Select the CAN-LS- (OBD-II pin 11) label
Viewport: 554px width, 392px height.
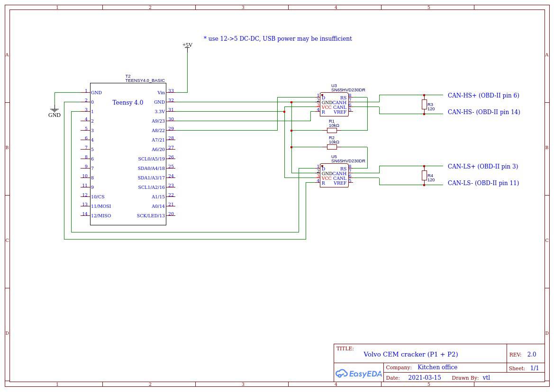483,183
